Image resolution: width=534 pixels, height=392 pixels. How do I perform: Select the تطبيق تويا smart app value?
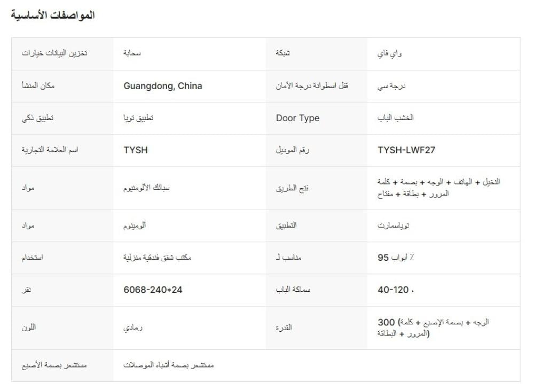coord(138,118)
